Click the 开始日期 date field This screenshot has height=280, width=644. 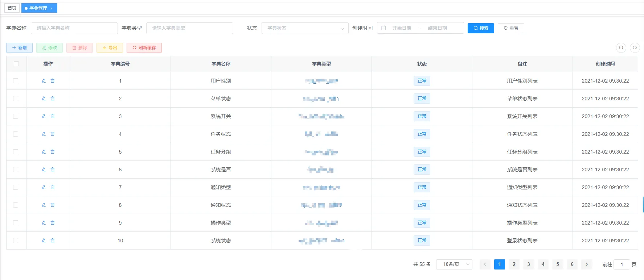[401, 28]
